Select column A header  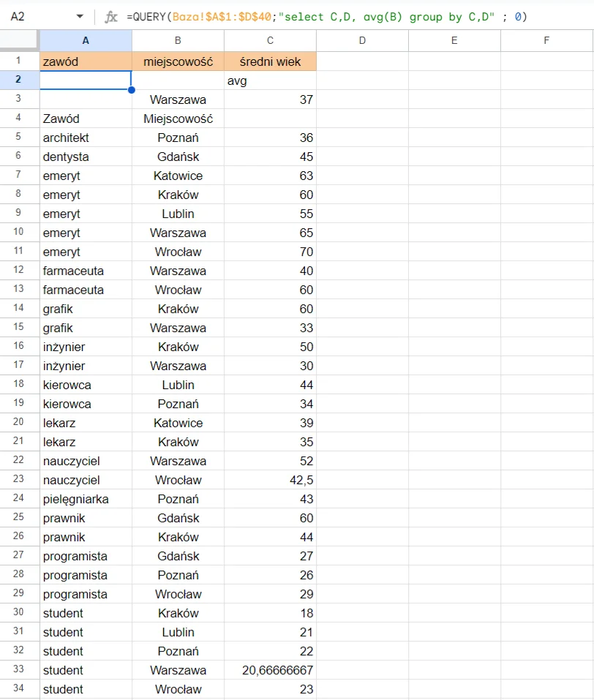(x=86, y=41)
